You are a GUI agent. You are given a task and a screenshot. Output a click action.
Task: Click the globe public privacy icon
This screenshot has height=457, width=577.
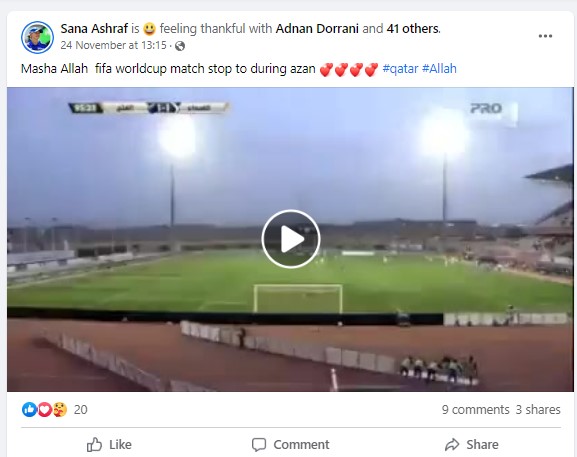[x=180, y=46]
